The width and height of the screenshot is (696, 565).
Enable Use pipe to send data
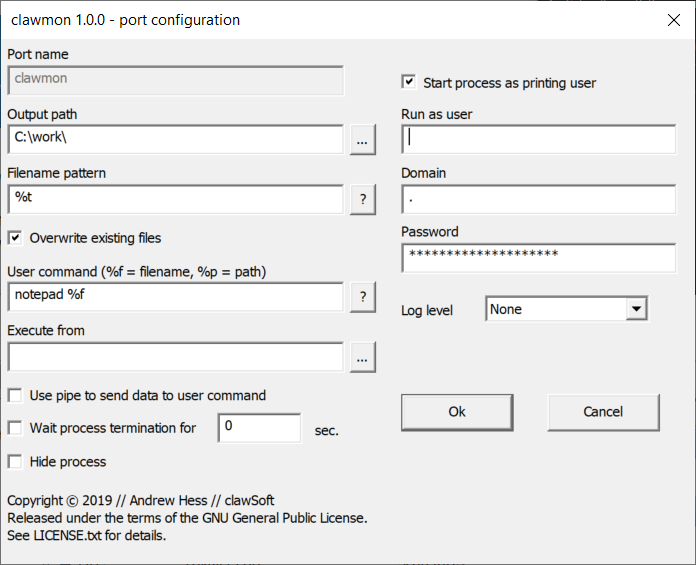(15, 395)
